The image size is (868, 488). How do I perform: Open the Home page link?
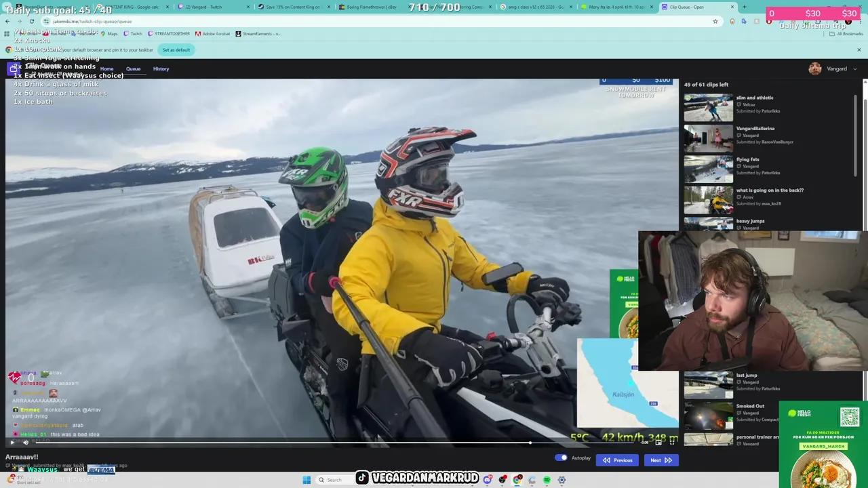coord(106,68)
